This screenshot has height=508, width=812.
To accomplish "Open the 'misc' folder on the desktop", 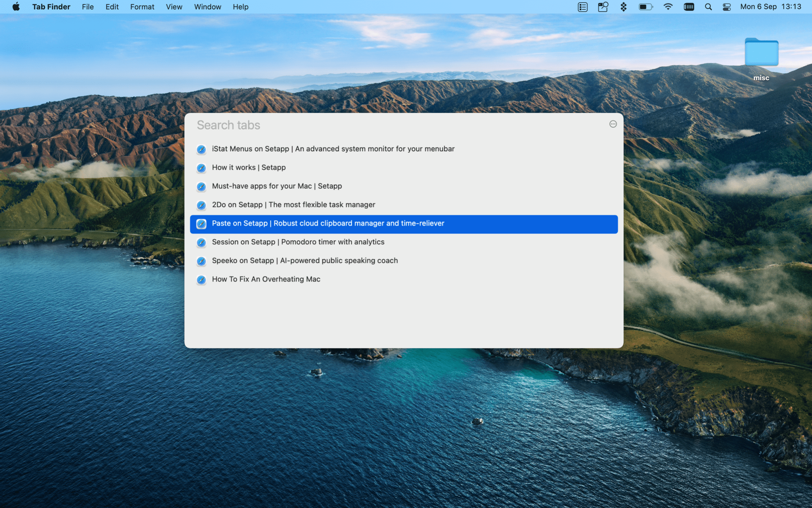I will coord(761,52).
